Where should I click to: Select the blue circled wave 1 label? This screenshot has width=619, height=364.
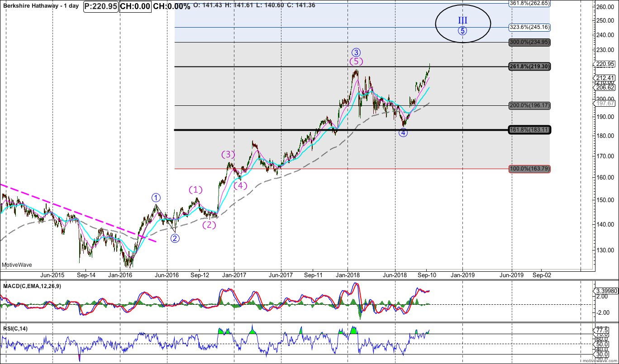pyautogui.click(x=156, y=198)
